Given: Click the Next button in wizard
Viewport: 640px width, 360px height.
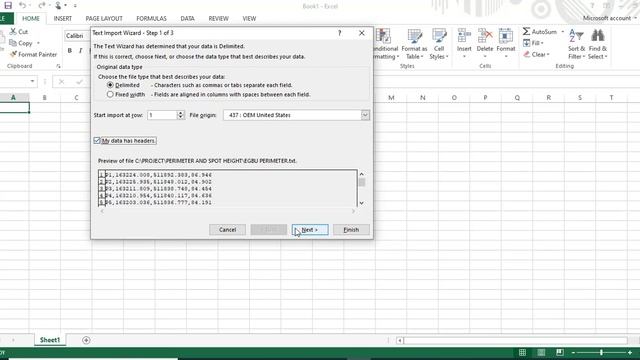Looking at the screenshot, I should pos(310,230).
